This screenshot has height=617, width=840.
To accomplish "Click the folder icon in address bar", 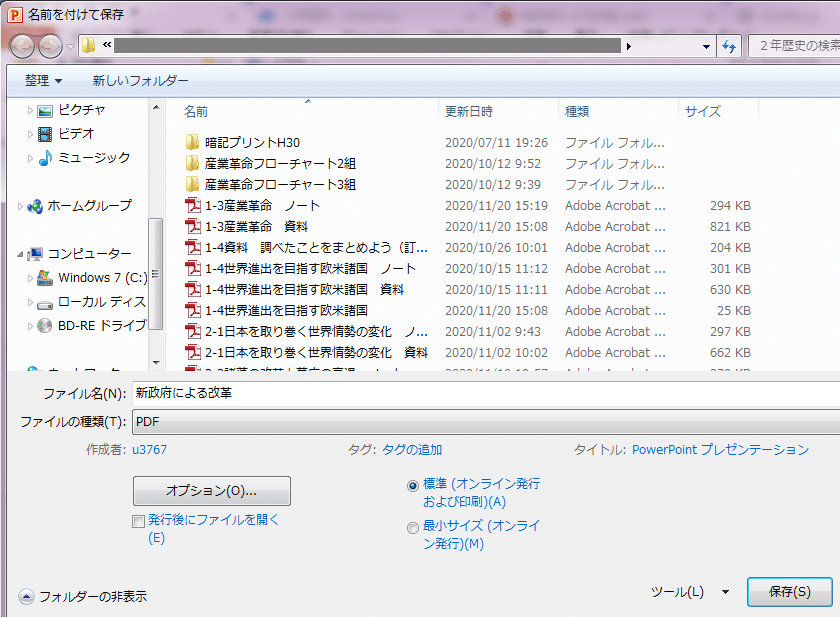I will pos(89,46).
